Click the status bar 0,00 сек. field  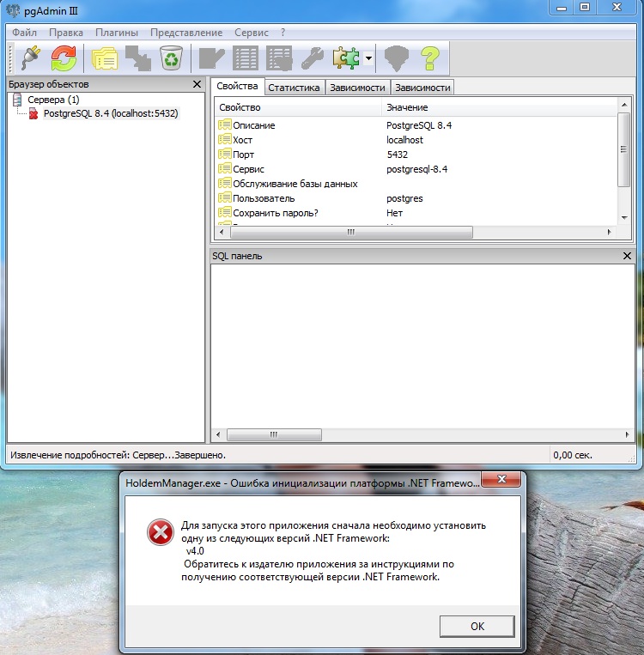coord(590,455)
